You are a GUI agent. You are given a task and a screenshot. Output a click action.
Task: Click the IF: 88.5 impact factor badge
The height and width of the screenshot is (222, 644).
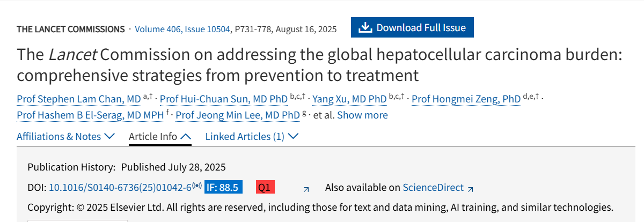[x=223, y=187]
